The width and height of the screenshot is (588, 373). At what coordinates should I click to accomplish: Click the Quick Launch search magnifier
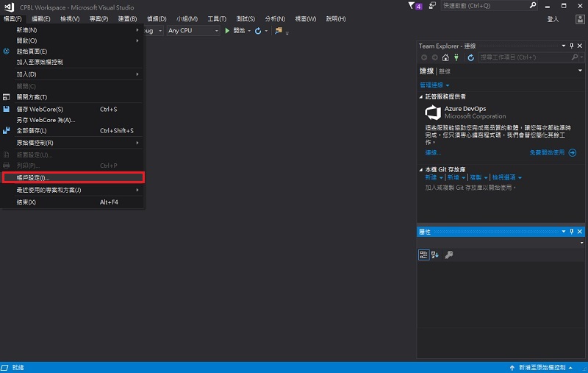[x=533, y=6]
